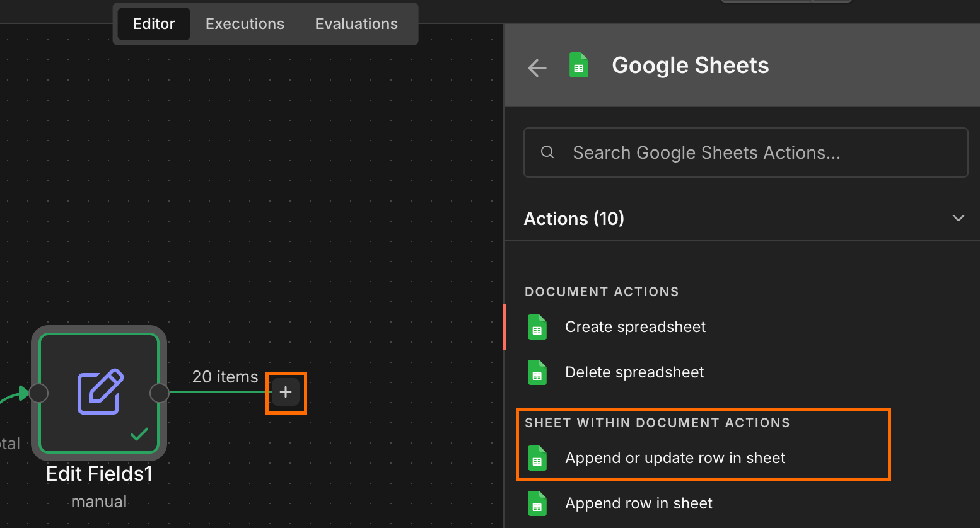Click the magnifier icon in the search bar
The width and height of the screenshot is (980, 528).
coord(547,152)
